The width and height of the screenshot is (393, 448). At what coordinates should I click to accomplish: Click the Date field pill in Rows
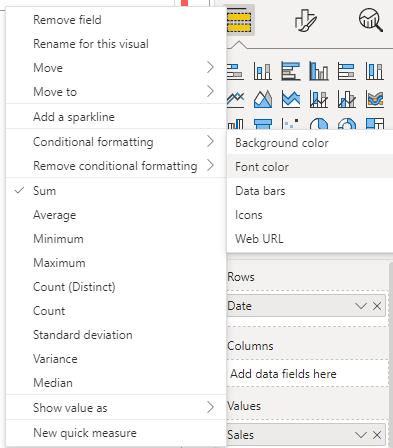click(x=306, y=306)
